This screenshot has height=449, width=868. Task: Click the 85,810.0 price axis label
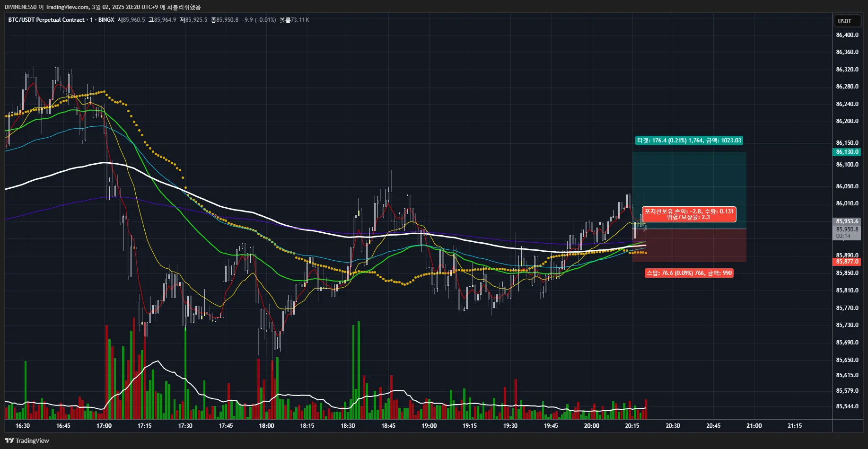(x=847, y=291)
